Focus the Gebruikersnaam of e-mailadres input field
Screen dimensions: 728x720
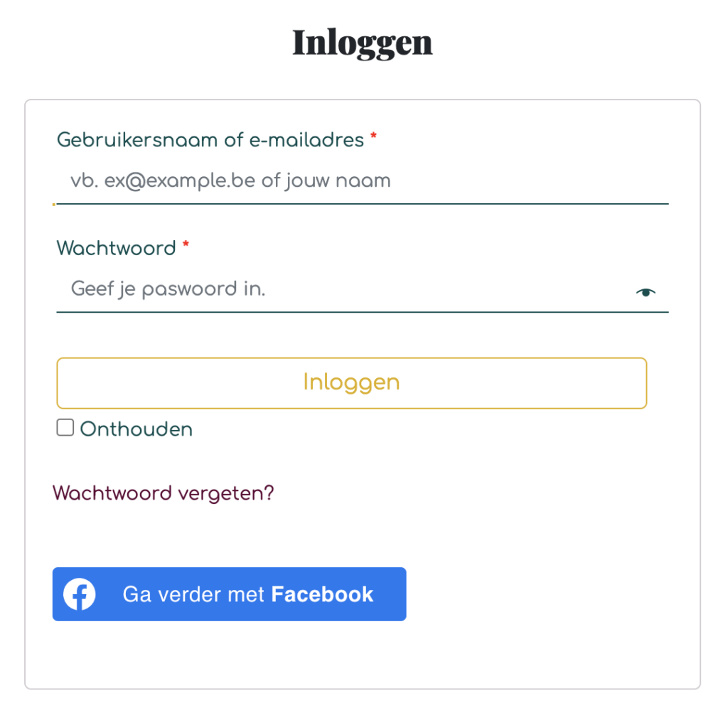[362, 181]
